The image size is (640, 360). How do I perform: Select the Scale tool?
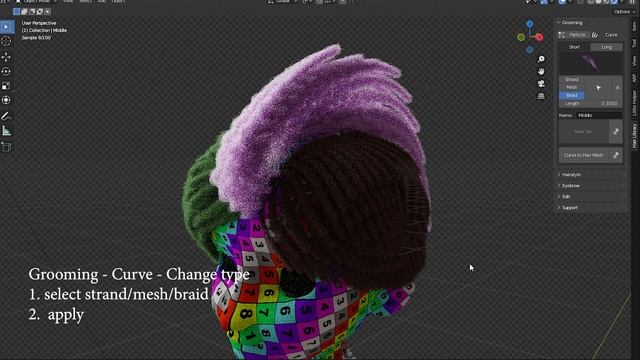click(x=6, y=86)
